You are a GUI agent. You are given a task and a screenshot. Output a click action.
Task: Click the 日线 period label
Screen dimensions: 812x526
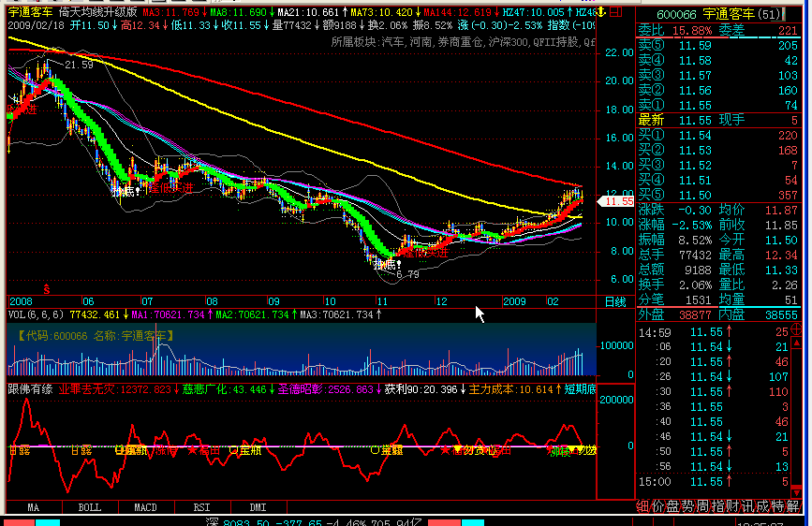(615, 301)
